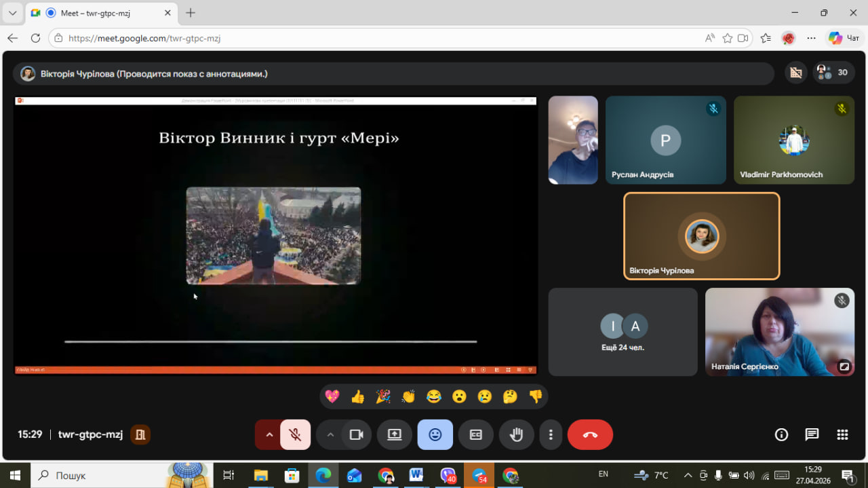The image size is (868, 488).
Task: Open the 'Ещё 24 чел.' participants tile
Action: [x=623, y=332]
